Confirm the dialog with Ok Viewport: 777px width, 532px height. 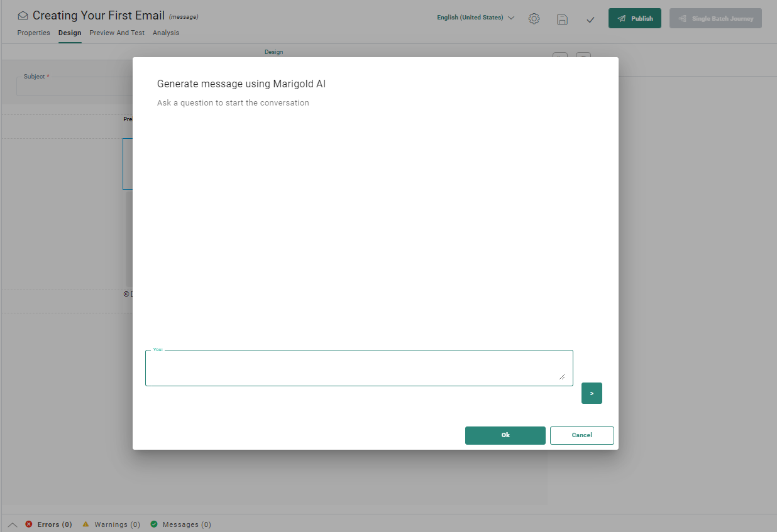pos(505,435)
